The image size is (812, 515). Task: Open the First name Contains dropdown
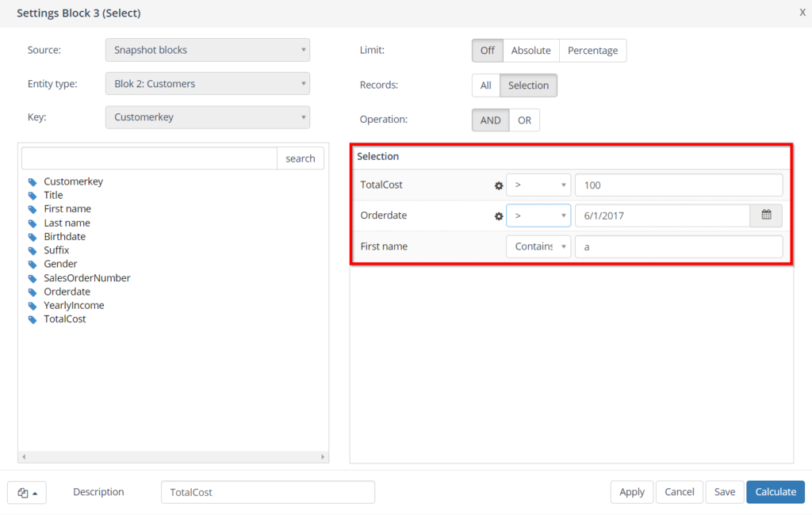(538, 246)
